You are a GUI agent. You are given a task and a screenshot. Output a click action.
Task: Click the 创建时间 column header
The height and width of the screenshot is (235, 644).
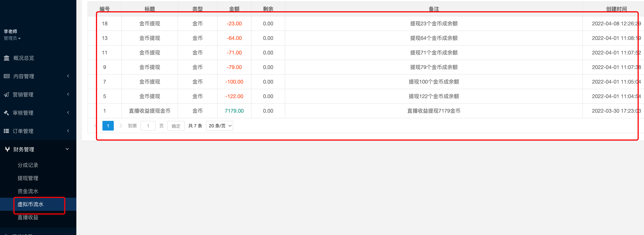616,9
